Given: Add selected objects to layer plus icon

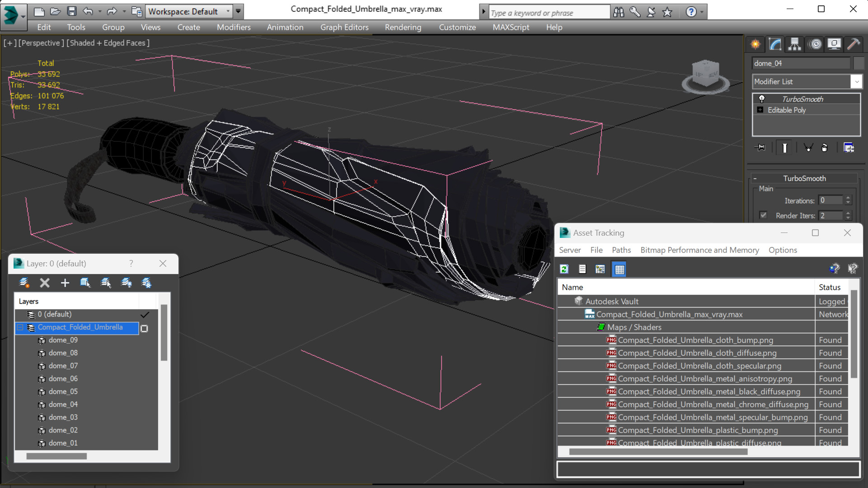Looking at the screenshot, I should pos(65,283).
